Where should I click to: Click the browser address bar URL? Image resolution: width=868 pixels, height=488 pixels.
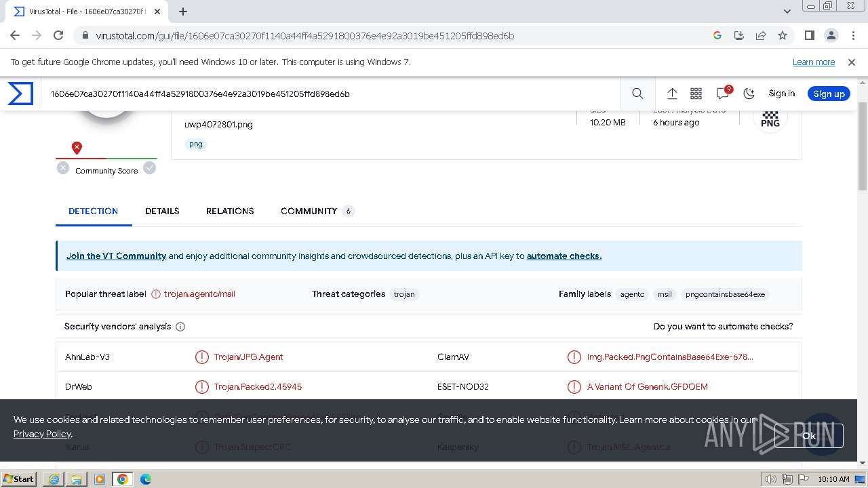tap(305, 36)
